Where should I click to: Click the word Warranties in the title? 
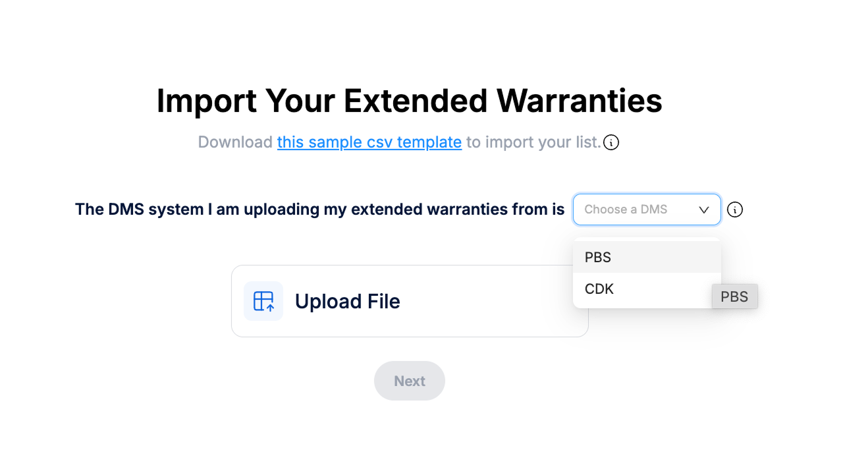point(580,101)
